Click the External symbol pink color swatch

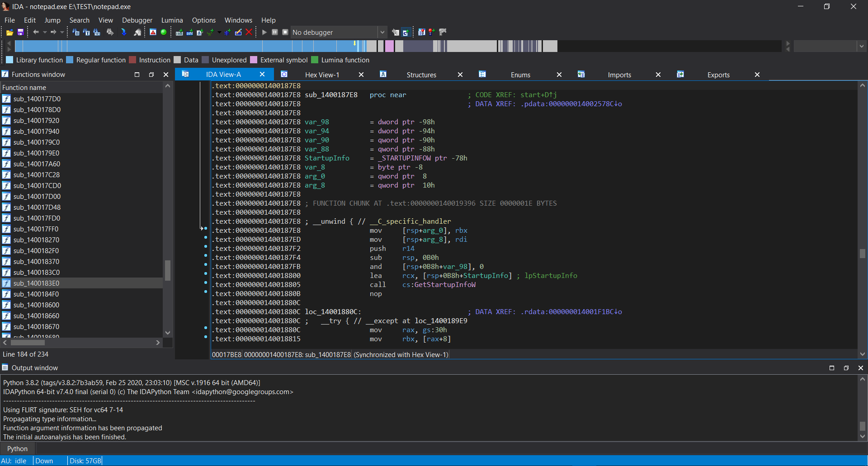[x=254, y=60]
